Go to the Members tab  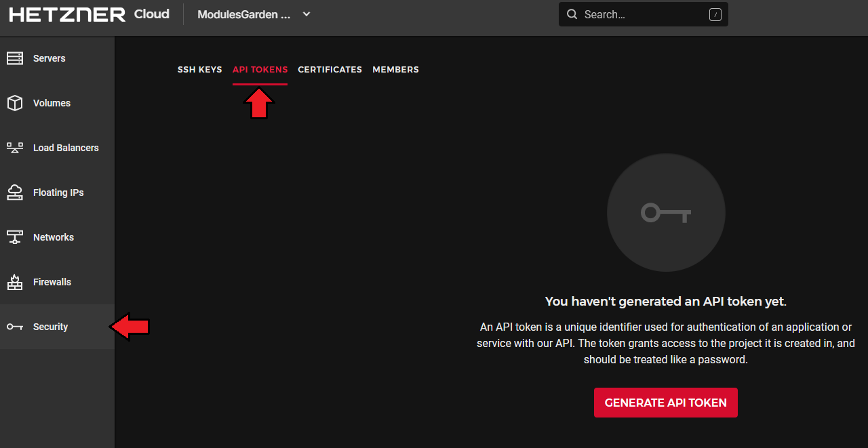(x=395, y=69)
